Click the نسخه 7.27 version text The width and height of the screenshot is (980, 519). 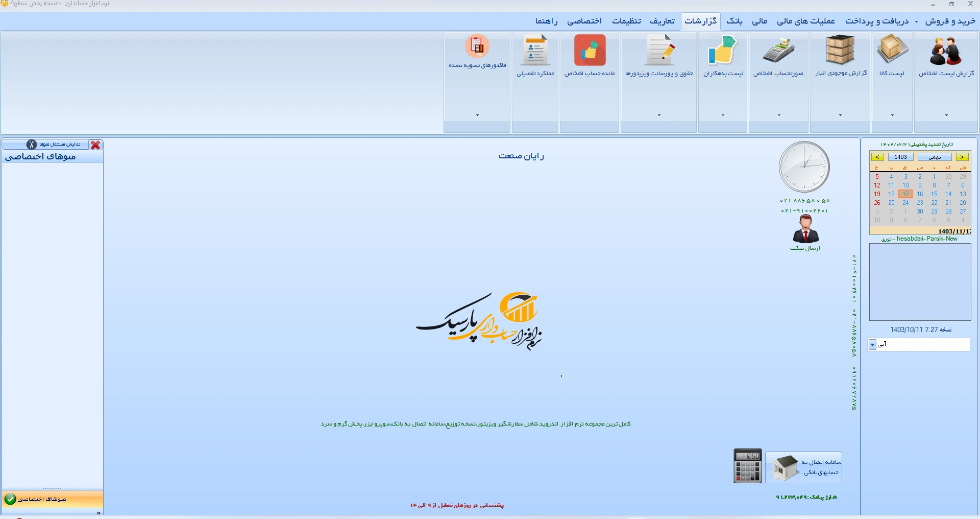pyautogui.click(x=921, y=330)
